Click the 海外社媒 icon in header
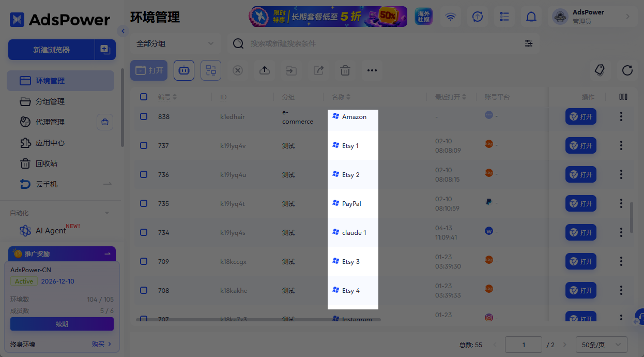The height and width of the screenshot is (357, 644). point(424,17)
